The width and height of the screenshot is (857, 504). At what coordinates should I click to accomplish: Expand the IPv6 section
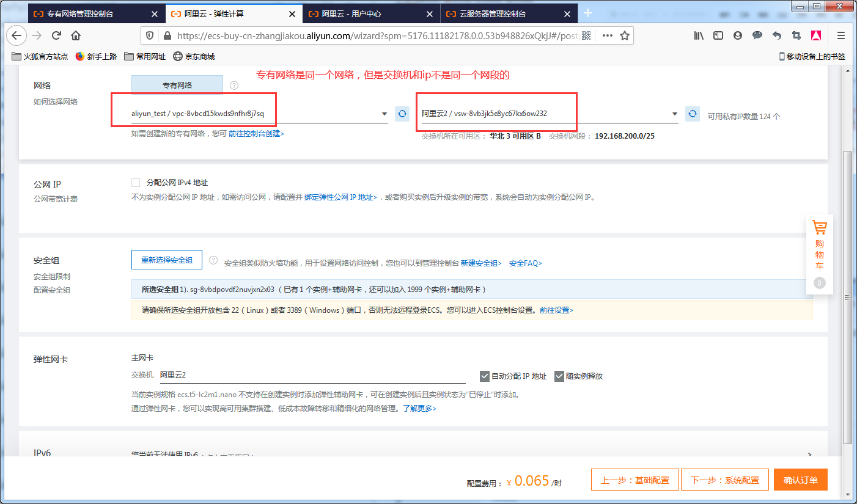pyautogui.click(x=810, y=455)
